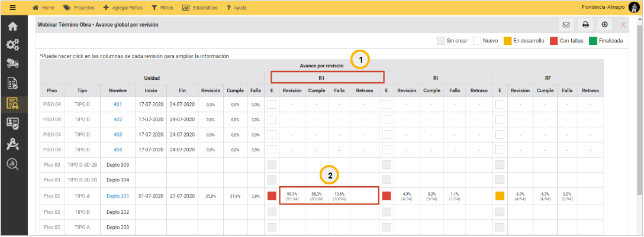
Task: Click the red R1 status square for Depto 201
Action: 272,196
